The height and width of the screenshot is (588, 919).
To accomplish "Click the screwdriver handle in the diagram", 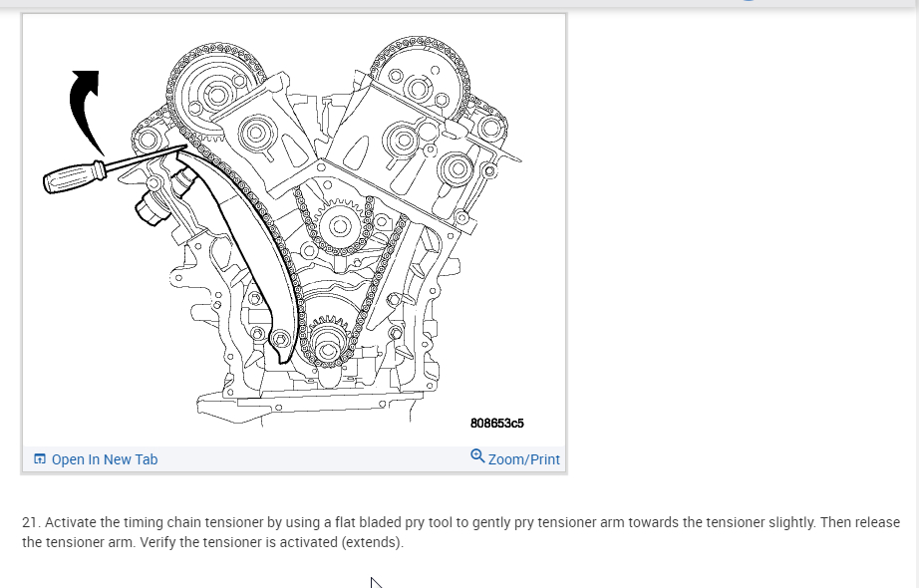I will pyautogui.click(x=74, y=177).
